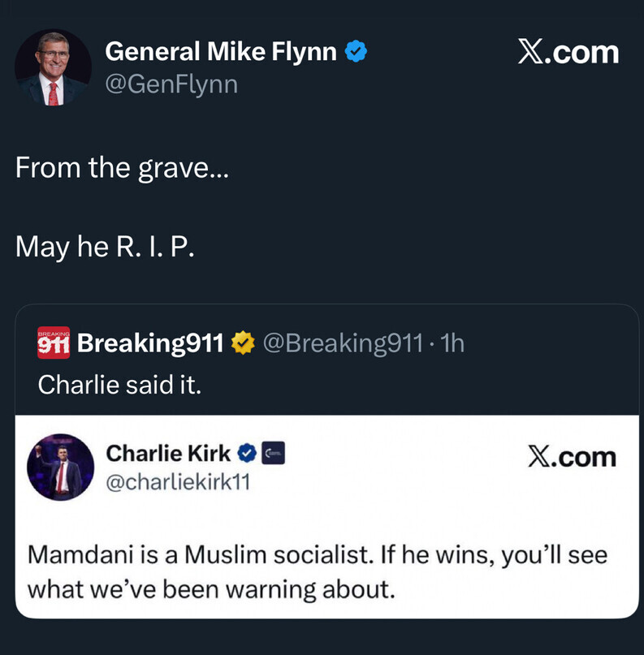
Task: Click the "Charlie said it." quoted post text
Action: 119,383
